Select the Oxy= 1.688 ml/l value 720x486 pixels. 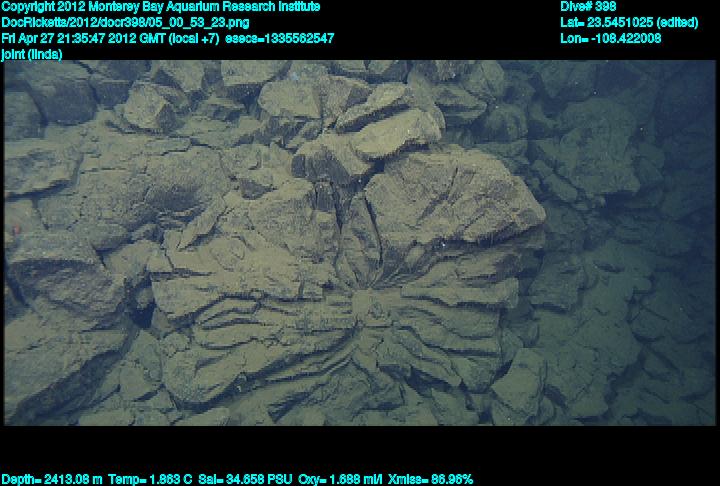pos(340,480)
